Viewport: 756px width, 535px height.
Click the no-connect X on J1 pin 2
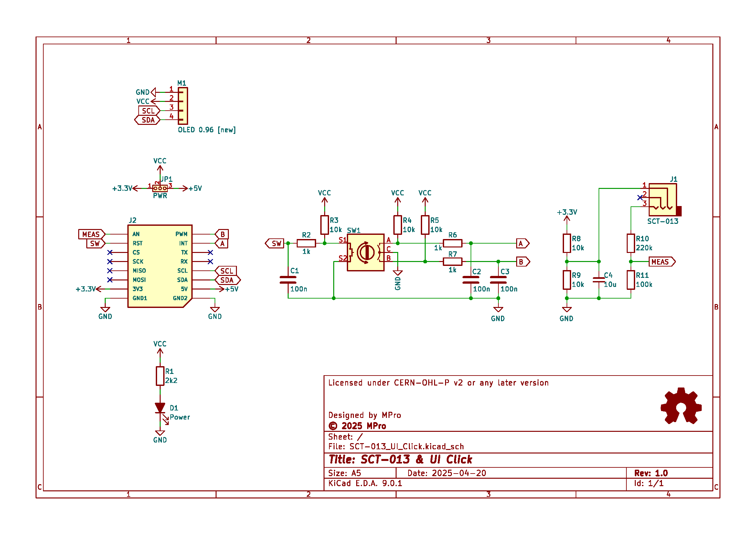coord(640,198)
